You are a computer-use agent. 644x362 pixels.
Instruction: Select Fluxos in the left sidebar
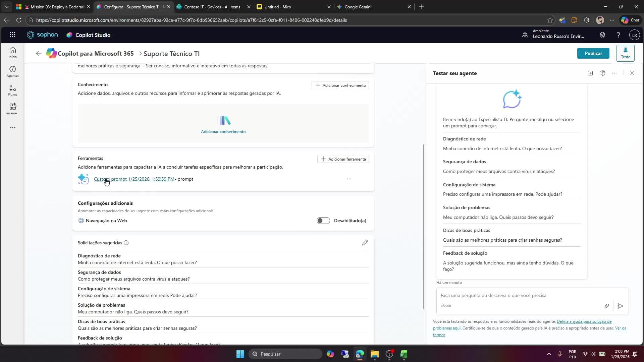pos(12,89)
